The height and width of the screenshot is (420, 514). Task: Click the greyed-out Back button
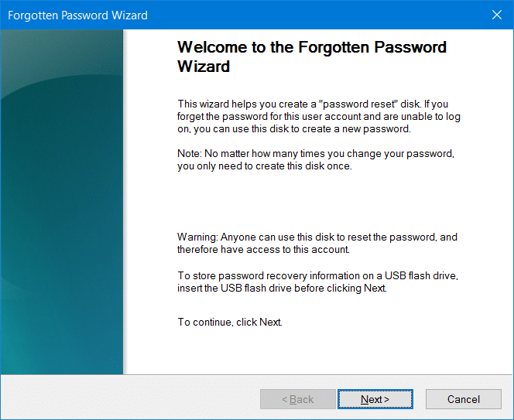click(x=297, y=399)
